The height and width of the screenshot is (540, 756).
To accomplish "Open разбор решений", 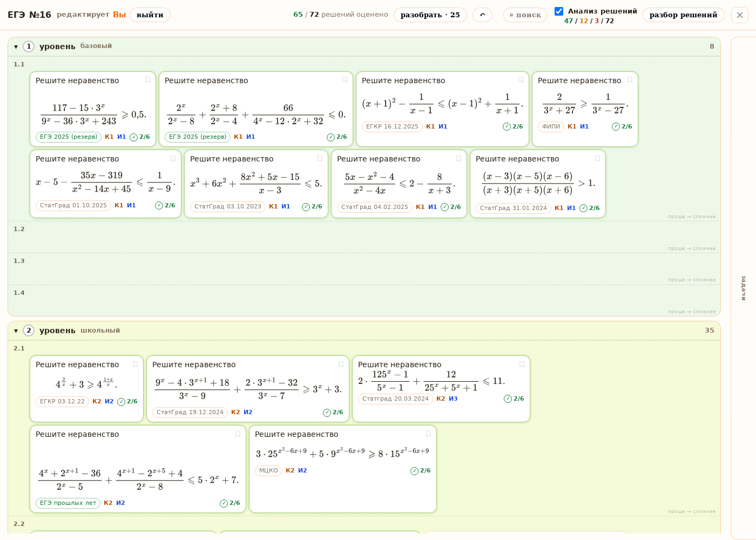I will (684, 15).
